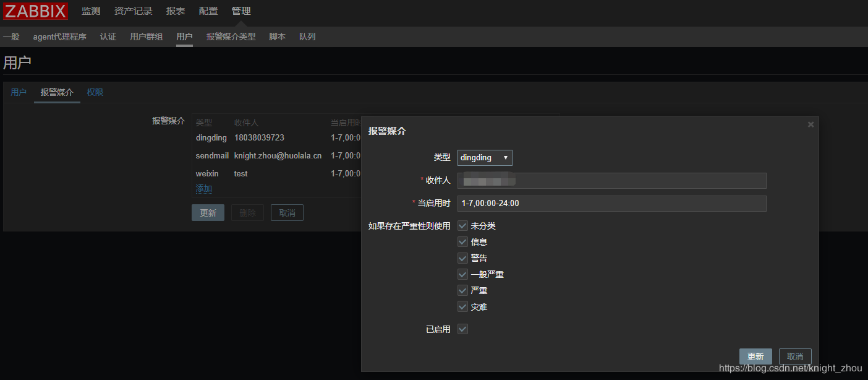Uncheck the 信息 severity checkbox
The image size is (868, 380).
click(x=462, y=242)
